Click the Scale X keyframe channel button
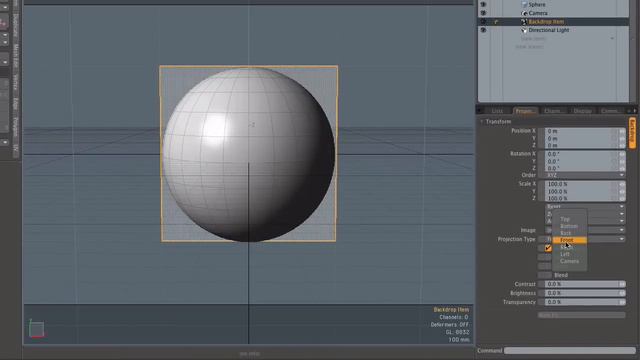 541,184
